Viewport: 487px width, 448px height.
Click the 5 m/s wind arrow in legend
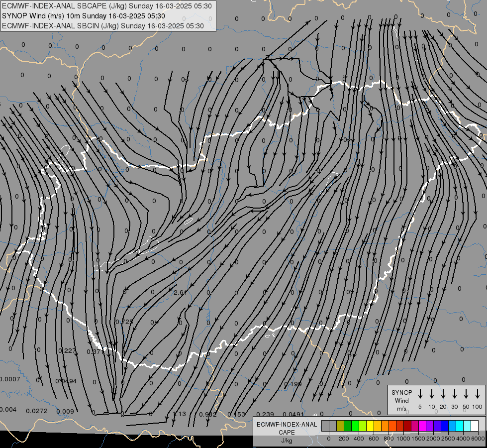click(420, 393)
